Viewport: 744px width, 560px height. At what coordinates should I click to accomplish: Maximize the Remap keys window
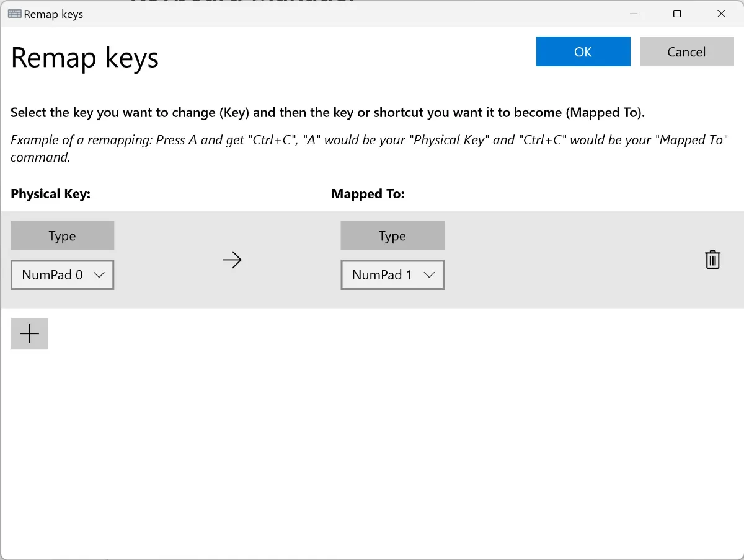[x=677, y=14]
